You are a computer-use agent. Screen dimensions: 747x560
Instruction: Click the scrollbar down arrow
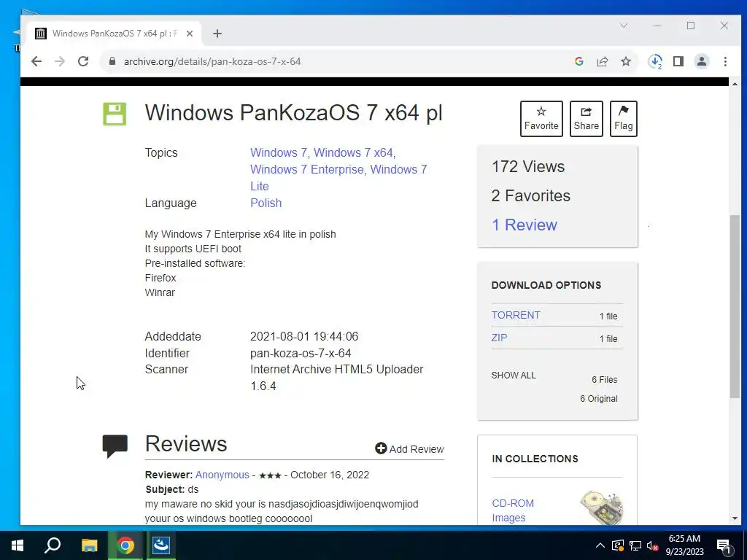click(735, 518)
